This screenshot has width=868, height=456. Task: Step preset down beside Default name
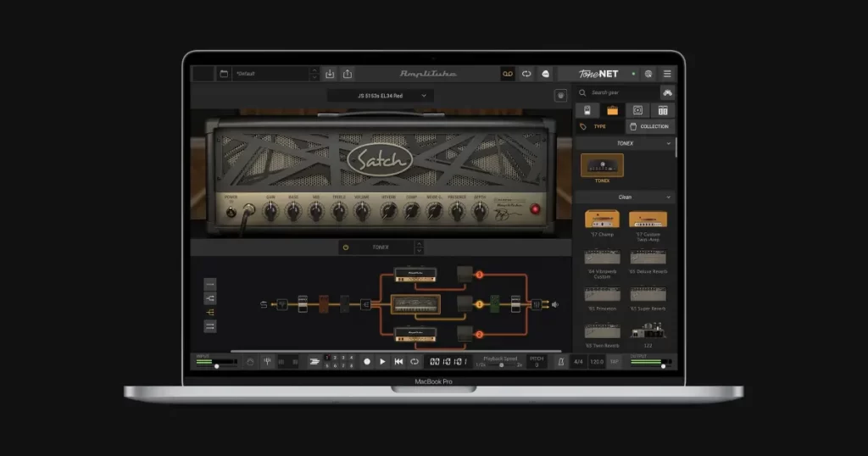pos(314,77)
